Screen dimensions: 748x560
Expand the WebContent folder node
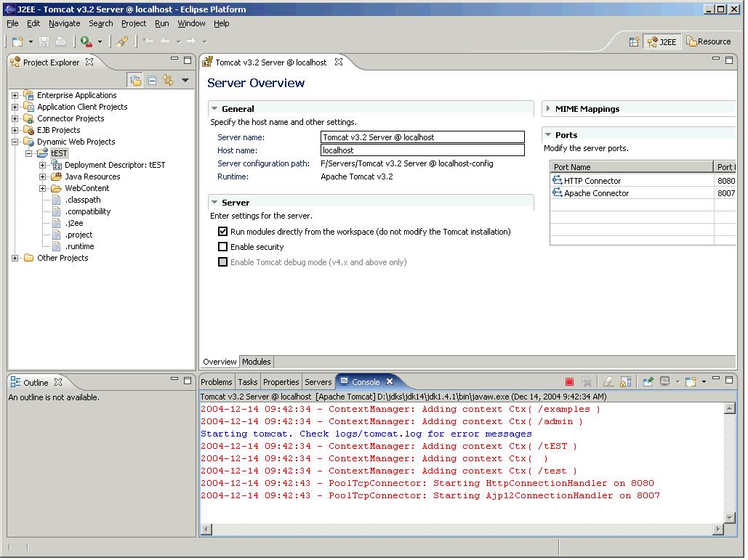coord(43,188)
